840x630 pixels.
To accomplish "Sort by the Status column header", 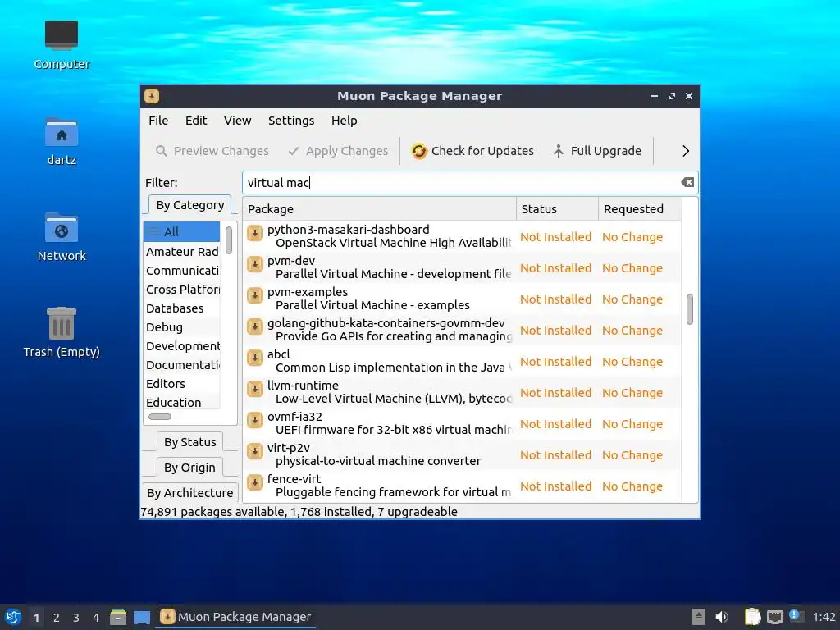I will pos(557,209).
